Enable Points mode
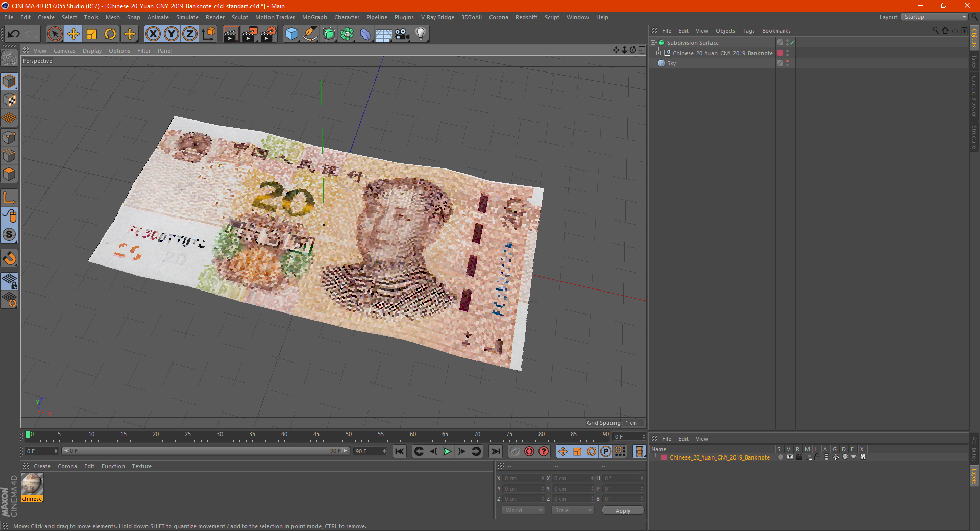Image resolution: width=980 pixels, height=531 pixels. click(x=9, y=137)
